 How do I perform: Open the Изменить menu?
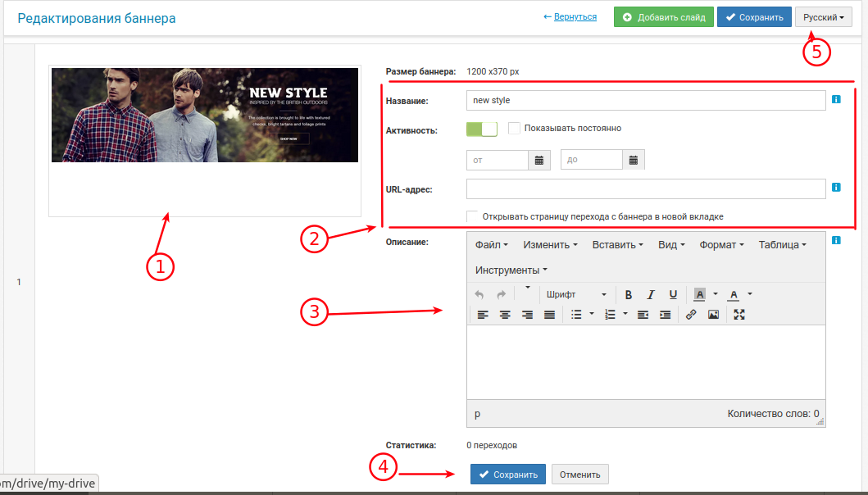pyautogui.click(x=550, y=245)
